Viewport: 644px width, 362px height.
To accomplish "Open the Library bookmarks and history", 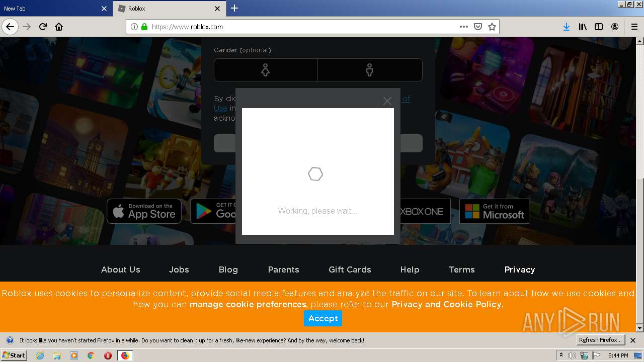I will click(x=583, y=27).
